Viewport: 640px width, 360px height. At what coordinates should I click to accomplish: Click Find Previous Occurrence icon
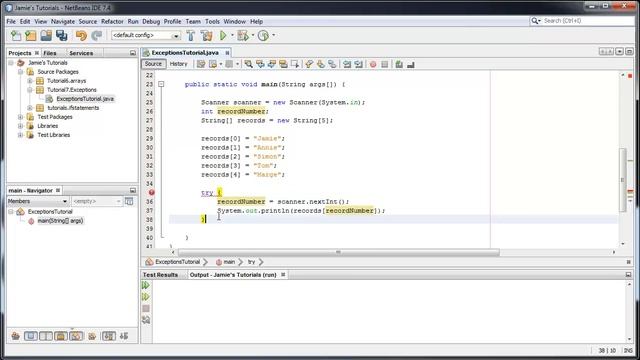(260, 64)
